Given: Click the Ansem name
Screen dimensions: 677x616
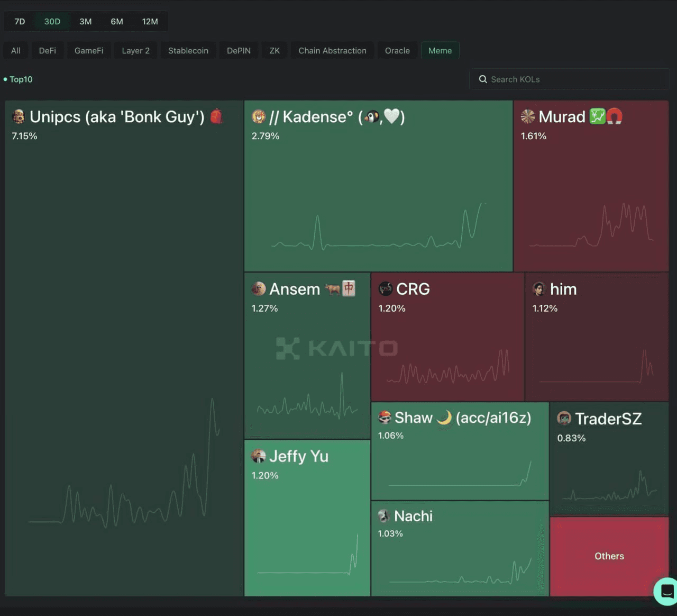Looking at the screenshot, I should point(295,289).
